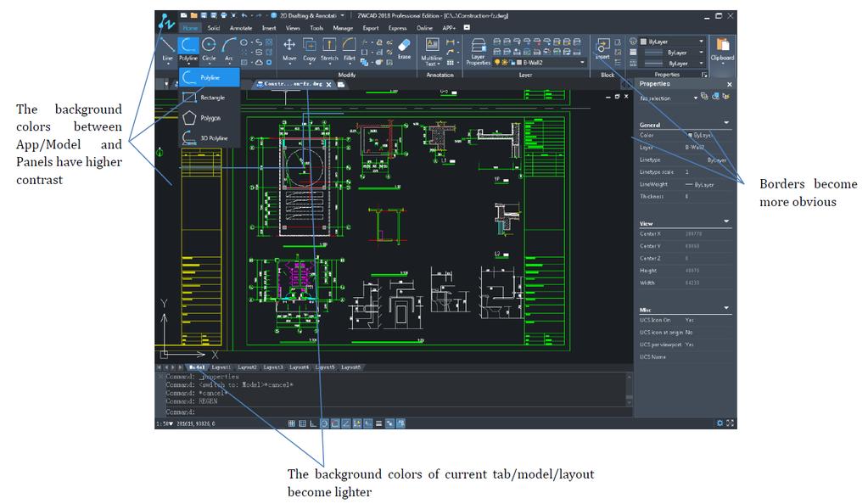
Task: Choose 3D Polyline from the flyout
Action: 210,138
